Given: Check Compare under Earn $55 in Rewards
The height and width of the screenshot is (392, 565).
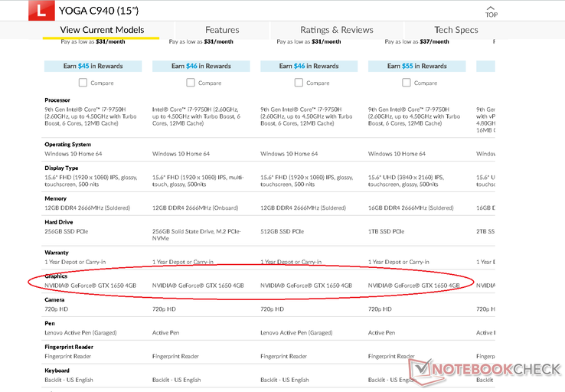Looking at the screenshot, I should pyautogui.click(x=406, y=83).
